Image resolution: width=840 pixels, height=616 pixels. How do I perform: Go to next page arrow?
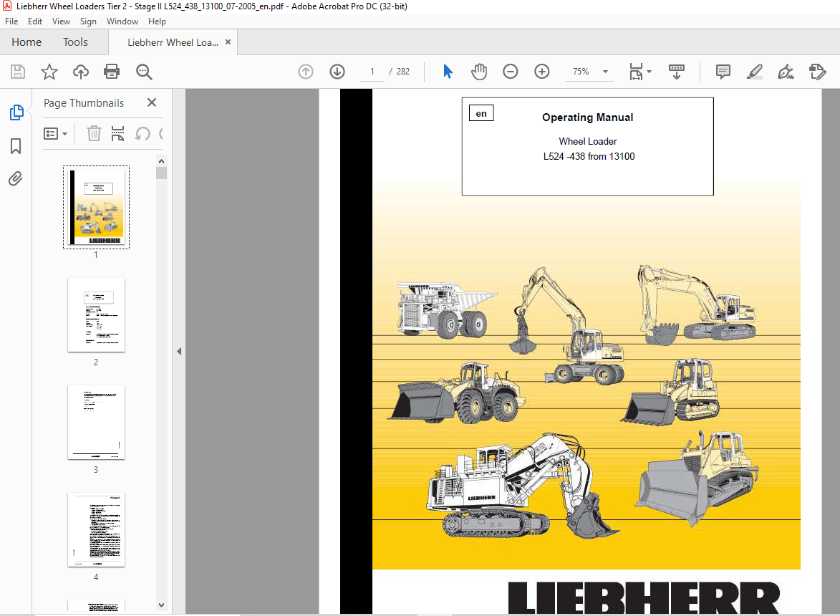click(337, 71)
